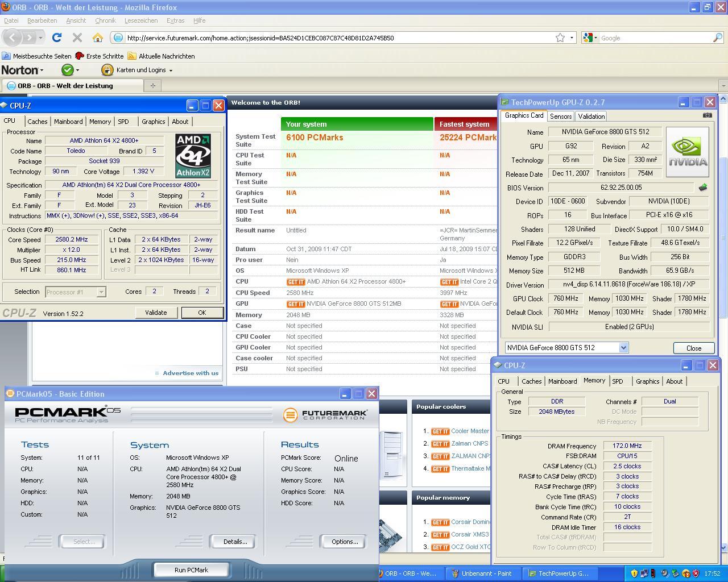Go to the Firefox Home page icon
This screenshot has width=728, height=582.
click(98, 38)
